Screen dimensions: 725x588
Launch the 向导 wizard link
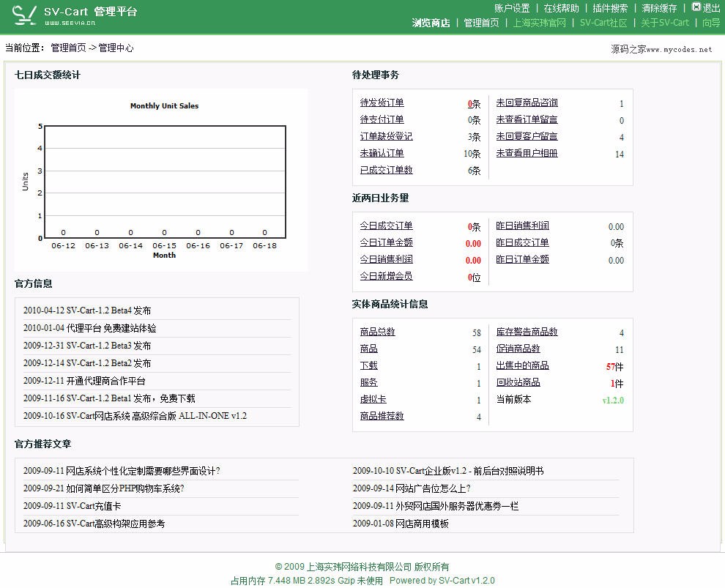tap(711, 23)
